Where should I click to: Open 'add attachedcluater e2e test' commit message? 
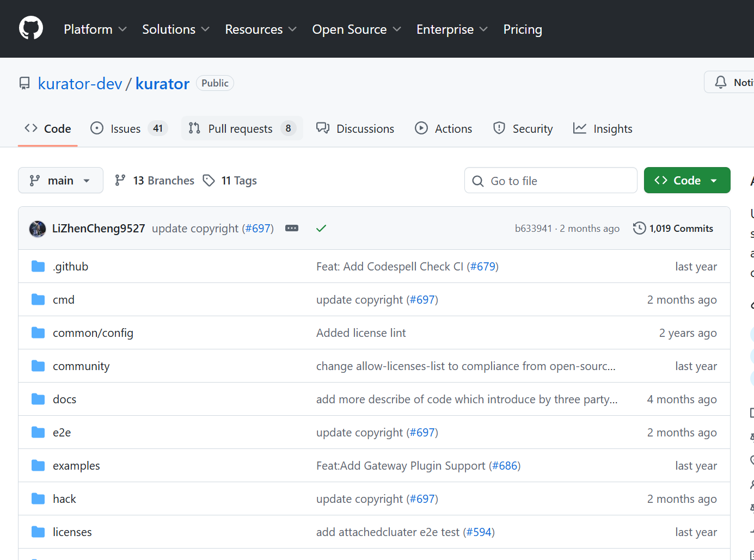point(388,532)
